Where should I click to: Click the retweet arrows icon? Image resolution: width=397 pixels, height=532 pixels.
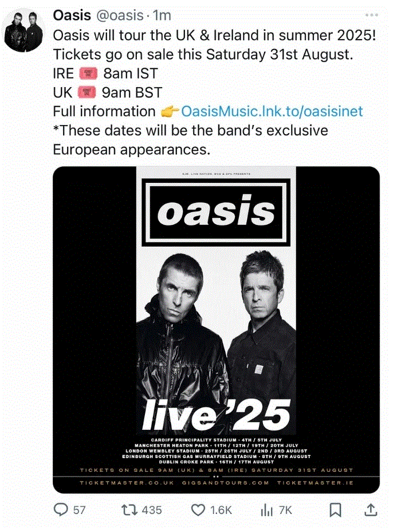point(129,510)
